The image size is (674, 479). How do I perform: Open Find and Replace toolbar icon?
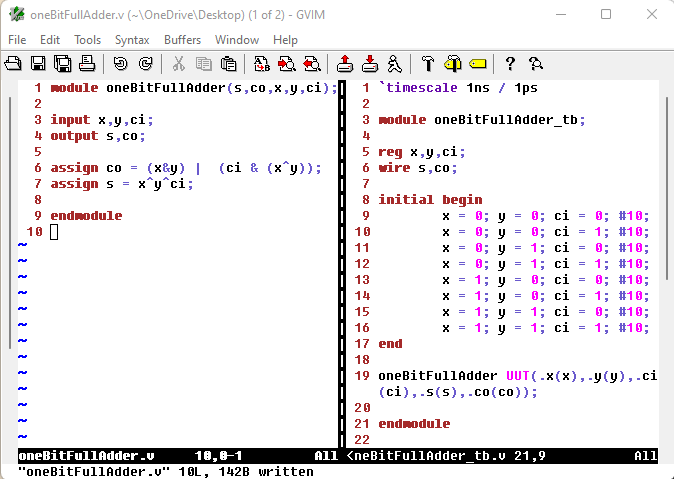pyautogui.click(x=262, y=64)
